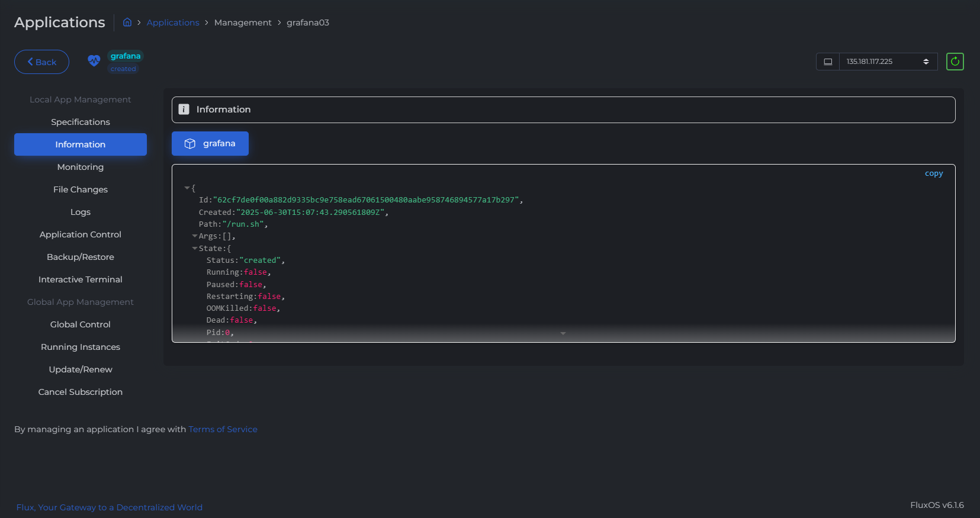Click the Applications breadcrumb link
This screenshot has width=980, height=518.
173,22
